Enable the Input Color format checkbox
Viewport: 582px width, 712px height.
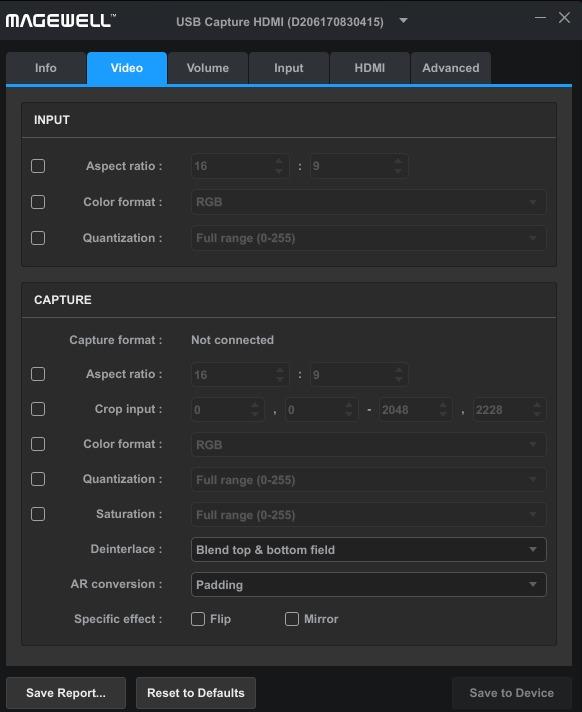[x=38, y=202]
